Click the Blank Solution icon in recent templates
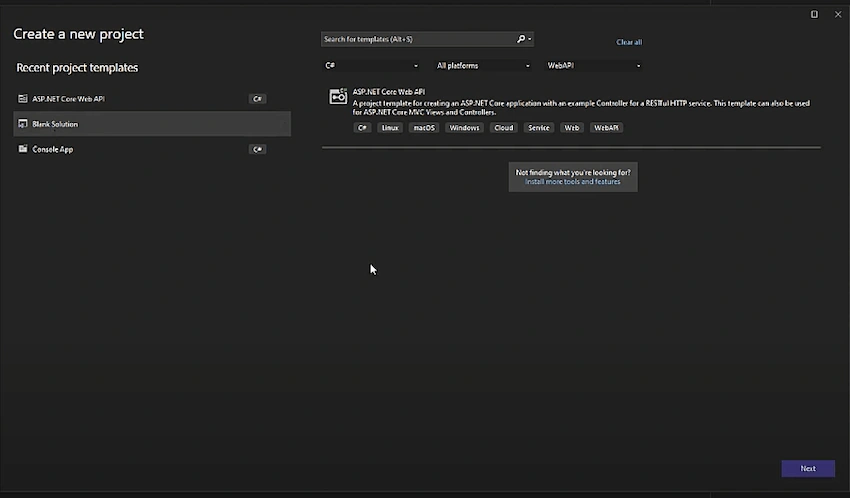850x498 pixels. coord(23,124)
